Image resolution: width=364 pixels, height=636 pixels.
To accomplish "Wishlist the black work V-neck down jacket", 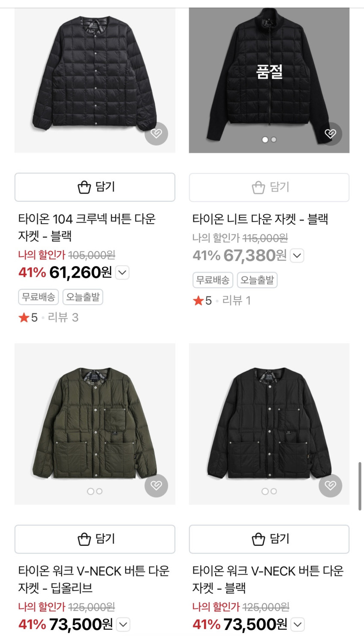I will [x=330, y=485].
